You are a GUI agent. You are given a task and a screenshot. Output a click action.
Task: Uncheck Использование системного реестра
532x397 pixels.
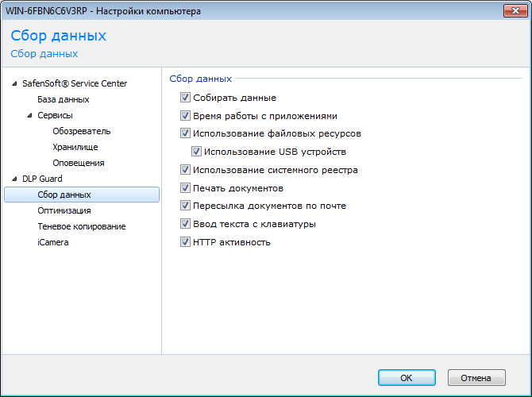point(185,170)
